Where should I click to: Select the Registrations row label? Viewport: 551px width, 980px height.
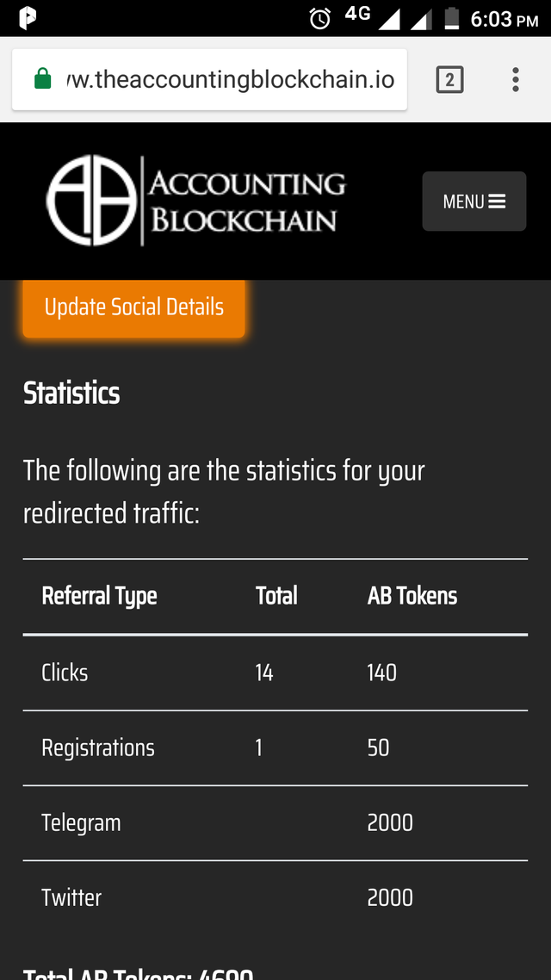pyautogui.click(x=98, y=747)
